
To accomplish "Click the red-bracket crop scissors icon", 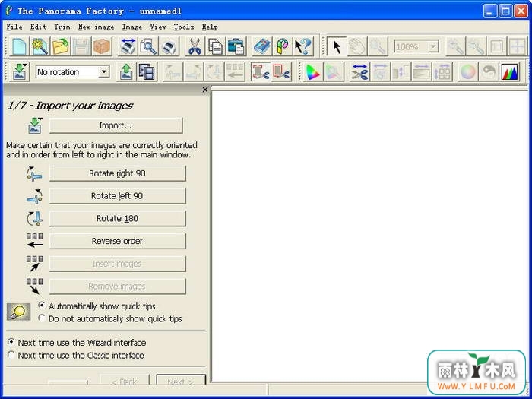I will tap(260, 71).
